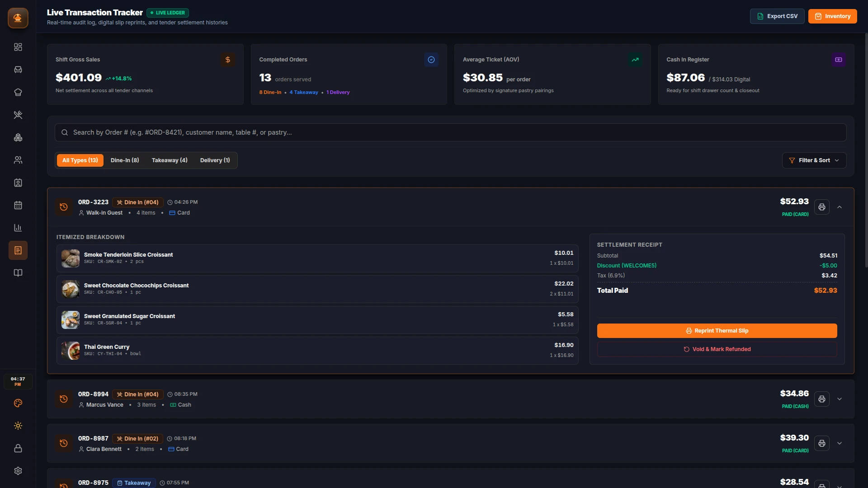868x488 pixels.
Task: Collapse order ORD-3223 details chevron
Action: coord(840,207)
